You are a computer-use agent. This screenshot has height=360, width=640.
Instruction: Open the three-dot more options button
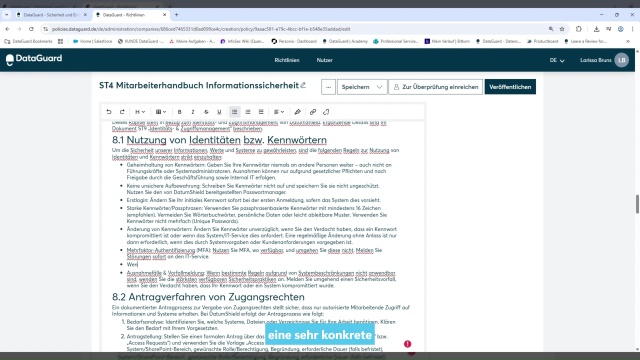tap(328, 87)
